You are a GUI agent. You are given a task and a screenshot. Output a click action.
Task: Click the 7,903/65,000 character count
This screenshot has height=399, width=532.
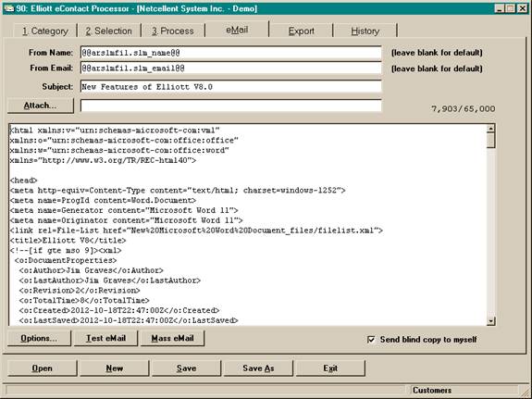464,108
